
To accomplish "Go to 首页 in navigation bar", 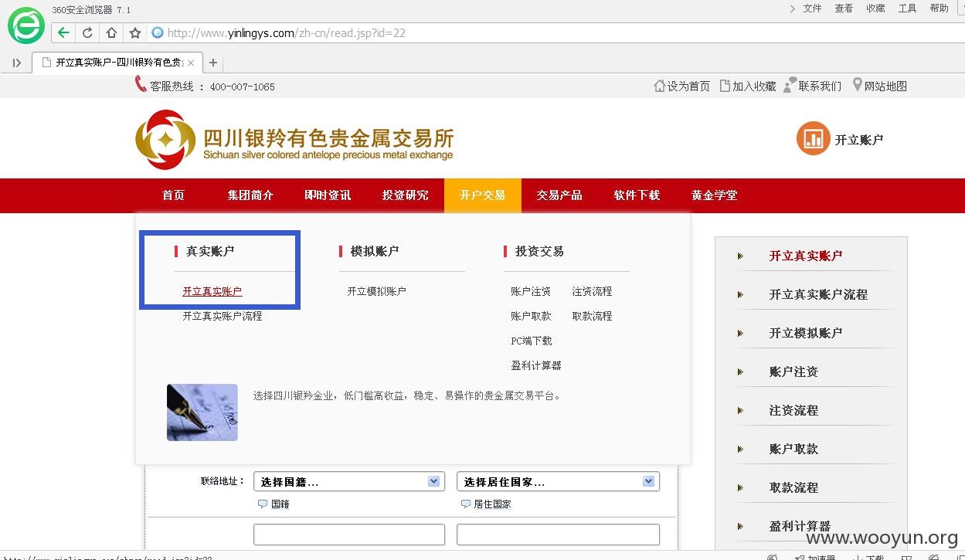I will tap(174, 195).
